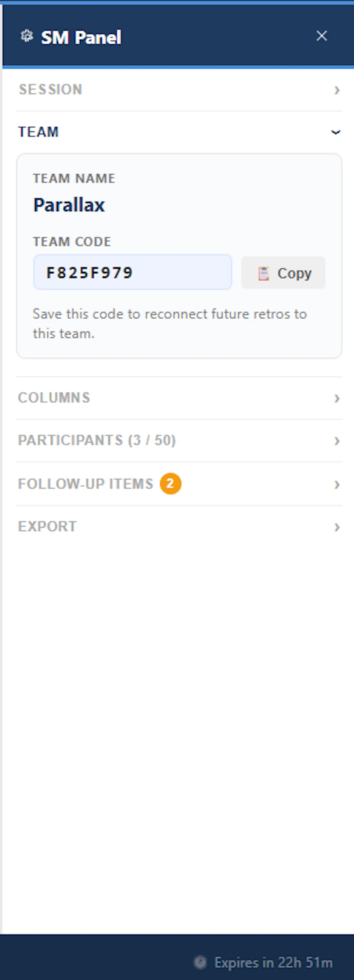
Task: Open the FOLLOW-UP ITEMS label
Action: coord(86,484)
